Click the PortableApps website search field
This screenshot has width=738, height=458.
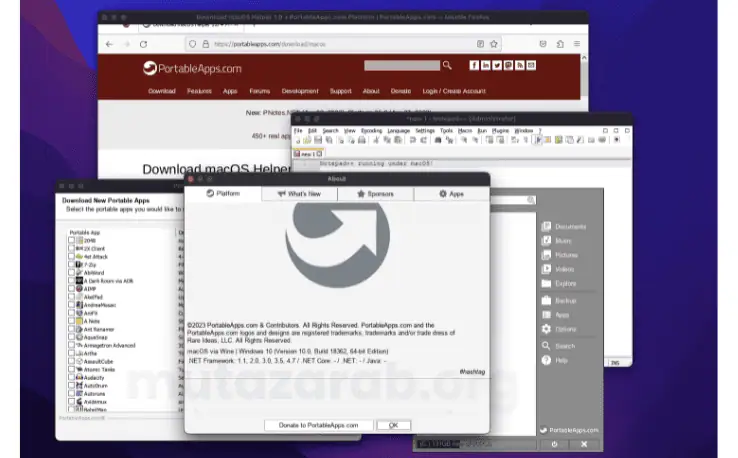[402, 65]
